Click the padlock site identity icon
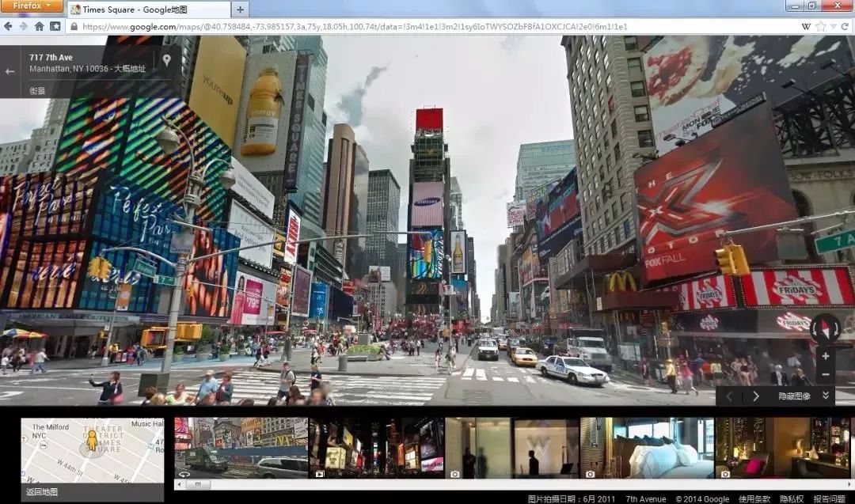The height and width of the screenshot is (504, 855). point(74,26)
